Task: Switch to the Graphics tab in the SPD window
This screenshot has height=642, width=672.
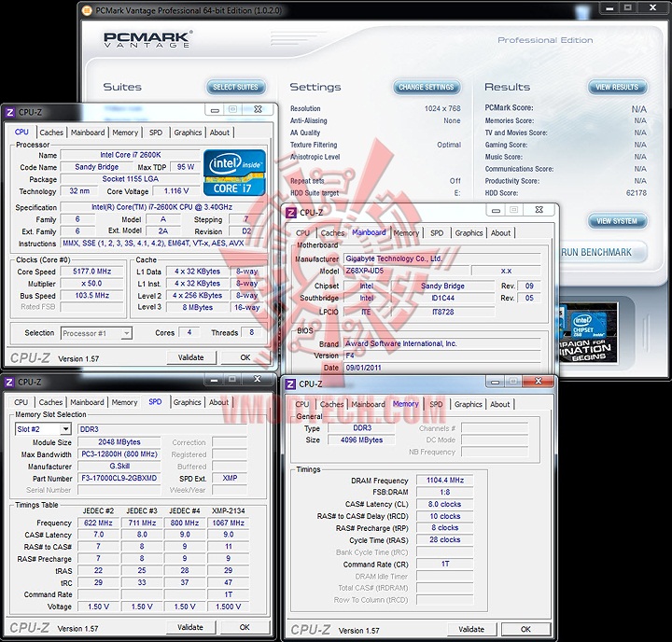Action: [187, 402]
